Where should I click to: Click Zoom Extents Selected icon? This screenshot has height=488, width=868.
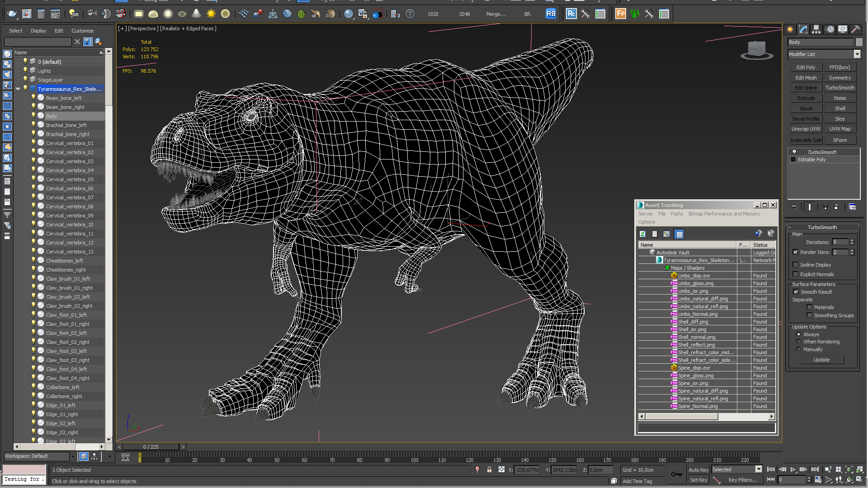[x=849, y=470]
